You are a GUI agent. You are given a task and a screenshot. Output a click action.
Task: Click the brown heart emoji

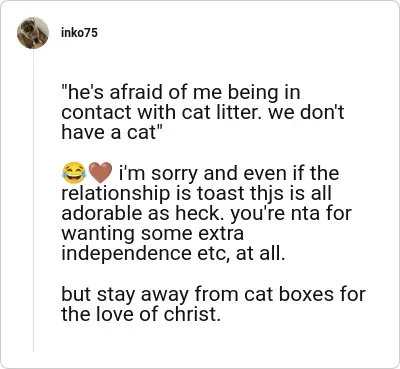click(x=101, y=173)
